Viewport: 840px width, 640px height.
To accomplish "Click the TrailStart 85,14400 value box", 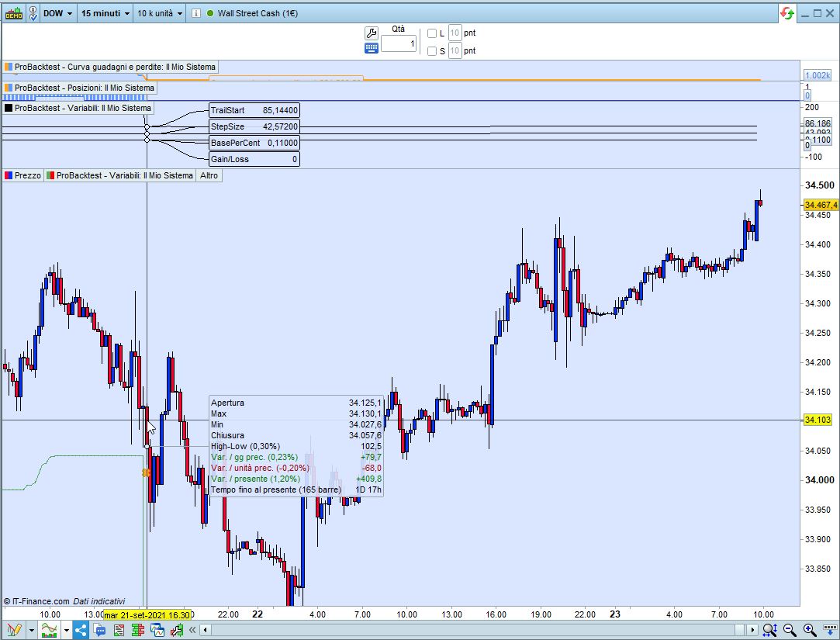I will click(x=254, y=110).
